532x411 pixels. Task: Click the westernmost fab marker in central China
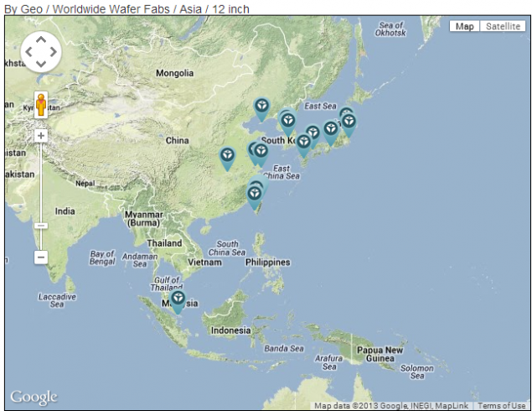click(x=227, y=156)
